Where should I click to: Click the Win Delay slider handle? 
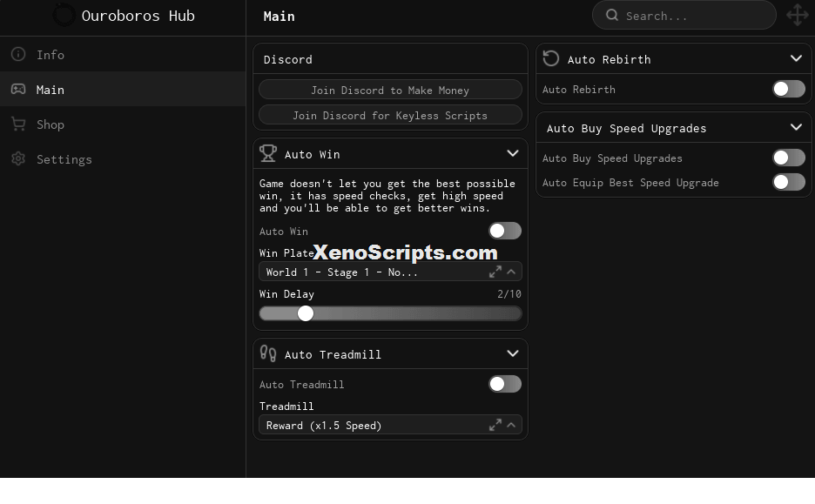point(306,313)
